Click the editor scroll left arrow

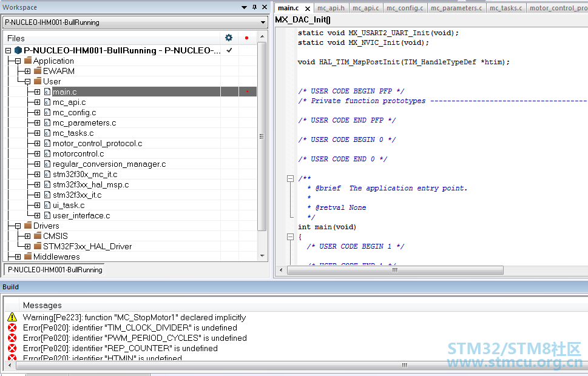click(281, 270)
